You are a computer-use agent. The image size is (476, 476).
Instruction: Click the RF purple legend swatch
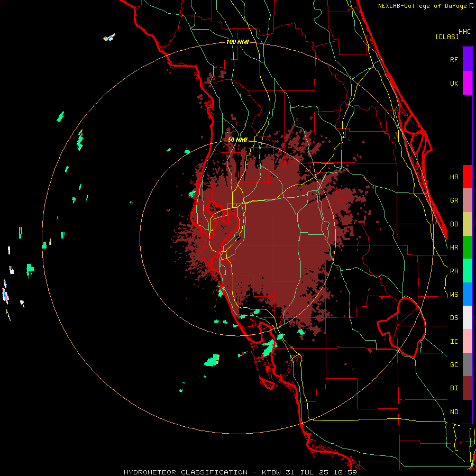tap(467, 59)
